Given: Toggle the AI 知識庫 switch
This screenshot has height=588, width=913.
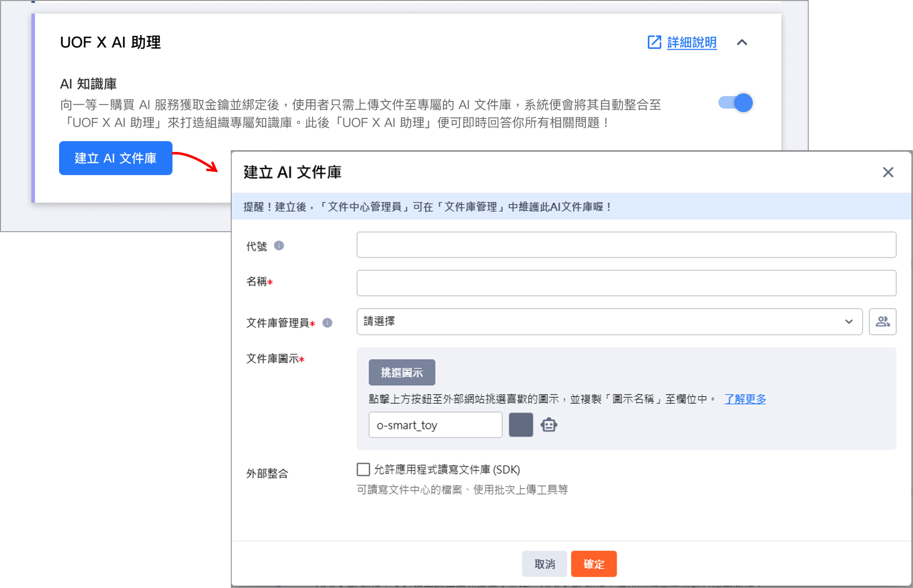Looking at the screenshot, I should tap(735, 103).
